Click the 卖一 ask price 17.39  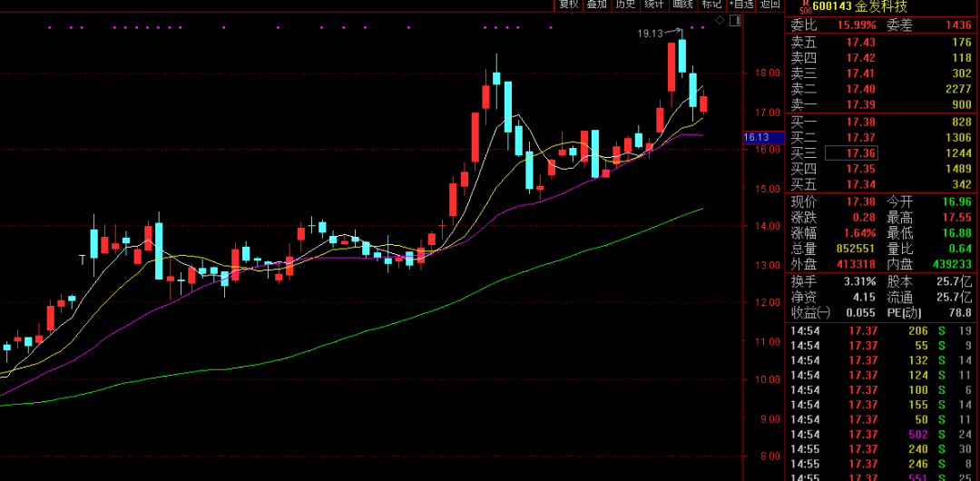(x=861, y=104)
